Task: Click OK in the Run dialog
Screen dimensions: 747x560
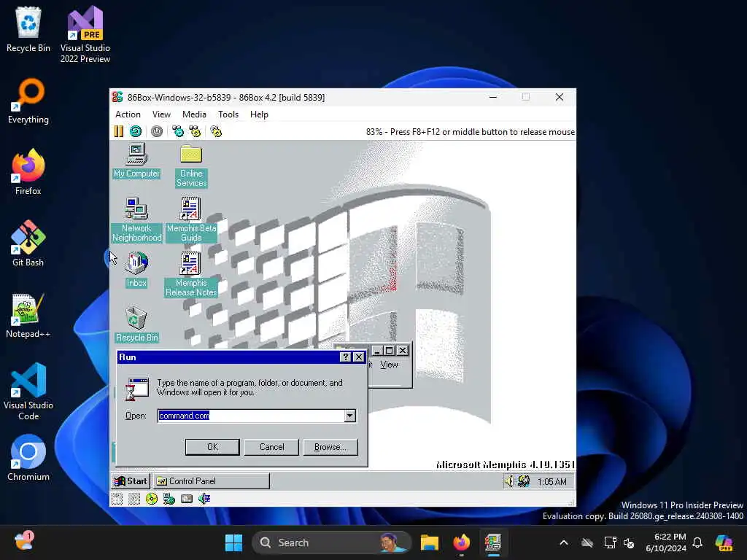Action: point(212,447)
